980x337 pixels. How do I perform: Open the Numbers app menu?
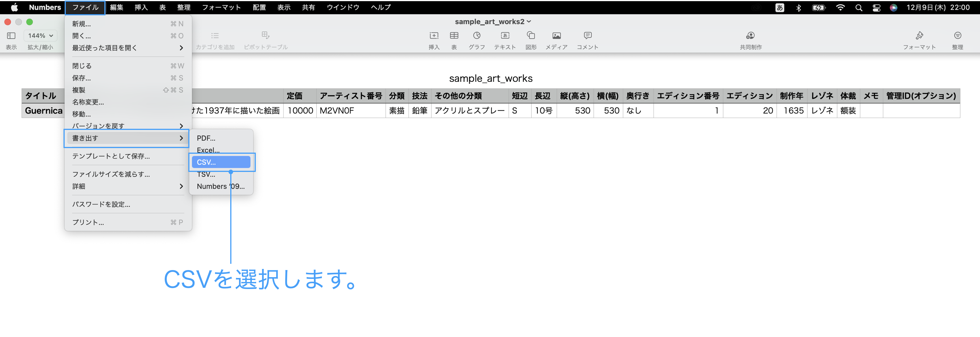point(45,8)
